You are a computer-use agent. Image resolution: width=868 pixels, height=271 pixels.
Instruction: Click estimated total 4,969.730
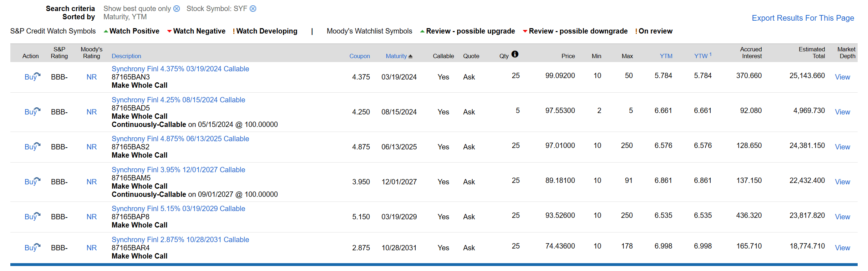809,111
